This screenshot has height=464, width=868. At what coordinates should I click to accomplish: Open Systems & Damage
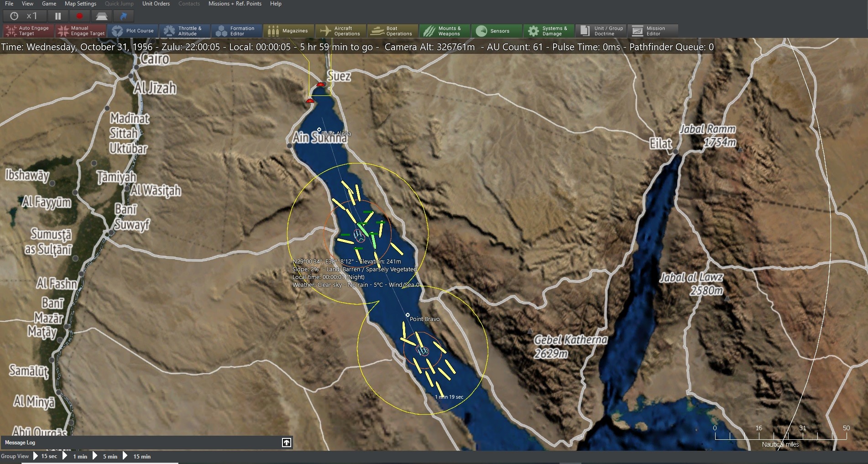[x=548, y=31]
